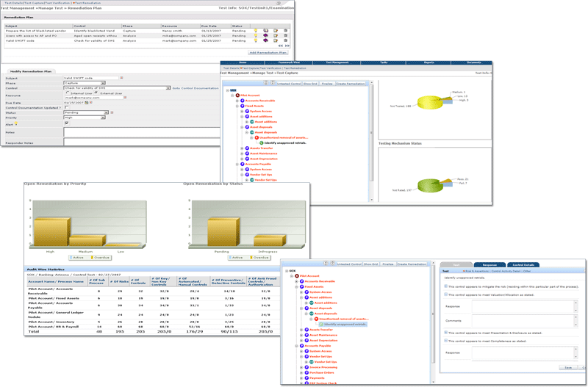This screenshot has height=387, width=588.
Task: Toggle the Alert checkbox
Action: pos(66,123)
